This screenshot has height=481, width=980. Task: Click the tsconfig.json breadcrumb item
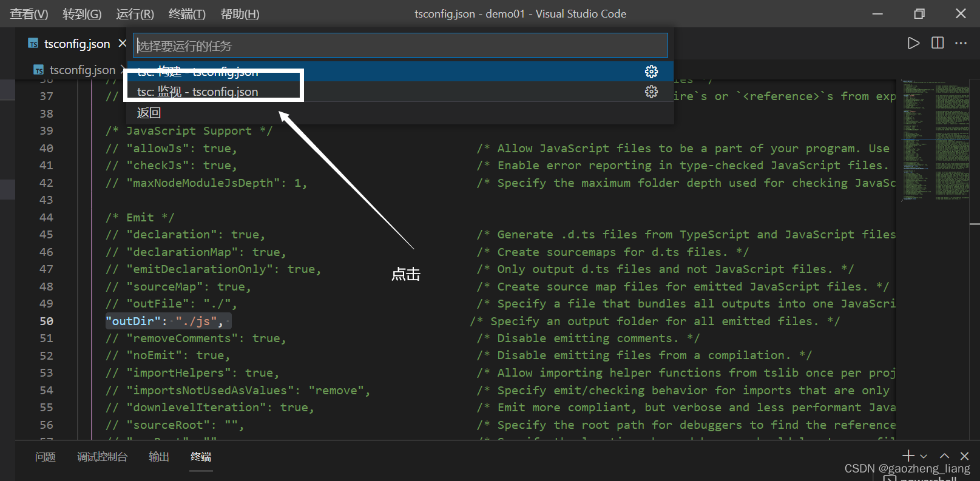coord(83,70)
